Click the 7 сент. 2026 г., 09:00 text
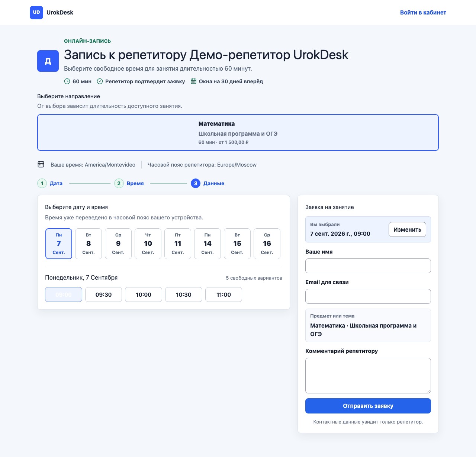This screenshot has height=457, width=476. pos(340,234)
